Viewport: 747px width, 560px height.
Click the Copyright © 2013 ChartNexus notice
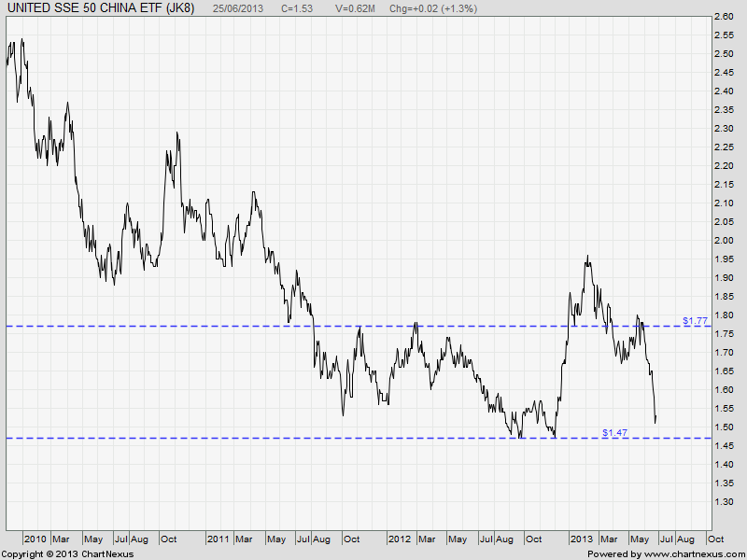coord(68,554)
